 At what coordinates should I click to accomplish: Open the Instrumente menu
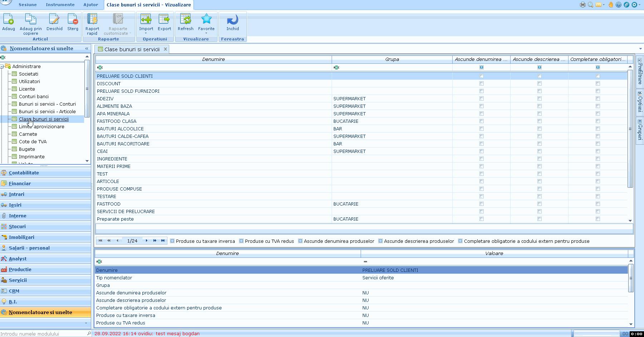pos(60,5)
